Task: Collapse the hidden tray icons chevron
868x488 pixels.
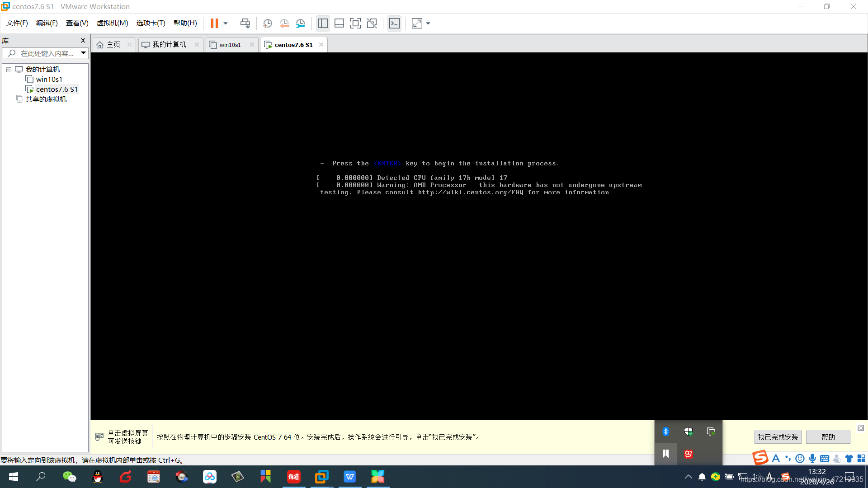Action: tap(688, 477)
